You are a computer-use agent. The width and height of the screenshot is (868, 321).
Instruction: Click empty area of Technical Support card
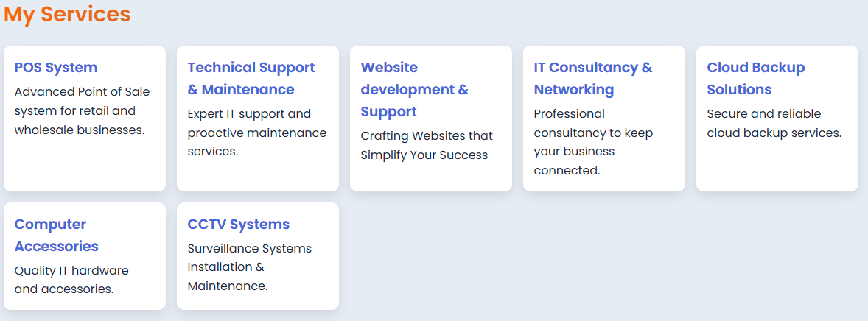pos(258,175)
